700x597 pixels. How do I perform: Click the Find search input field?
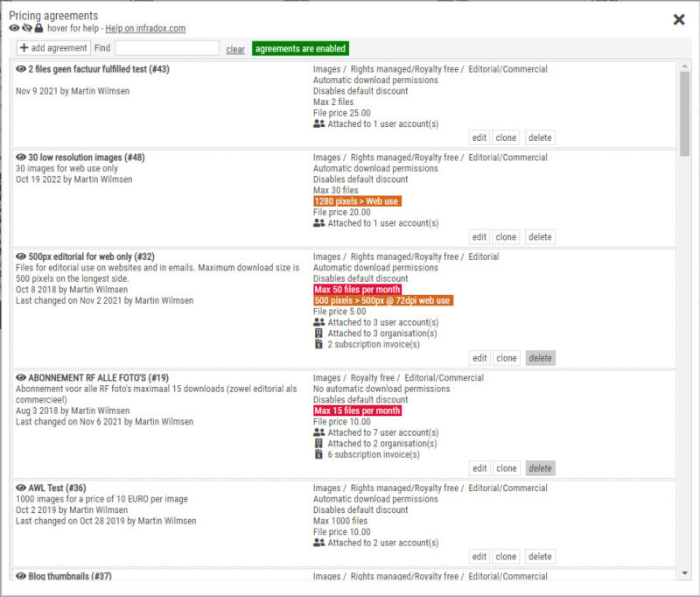tap(167, 49)
